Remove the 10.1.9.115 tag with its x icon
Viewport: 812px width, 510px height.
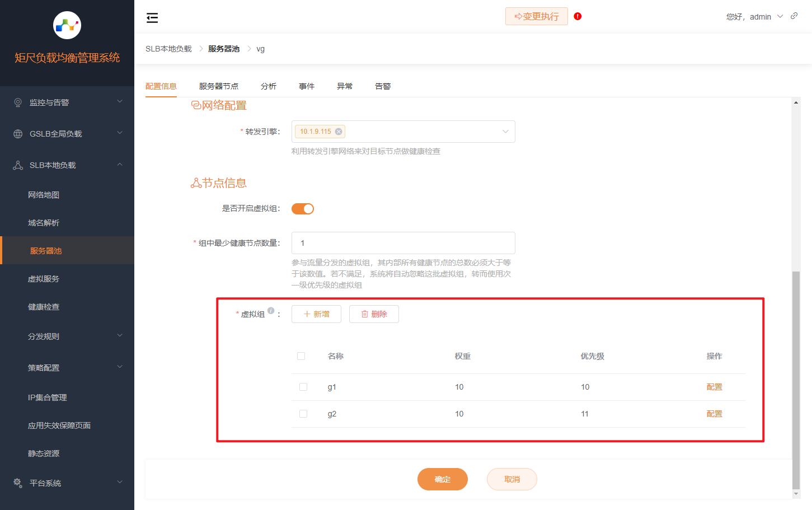click(339, 132)
